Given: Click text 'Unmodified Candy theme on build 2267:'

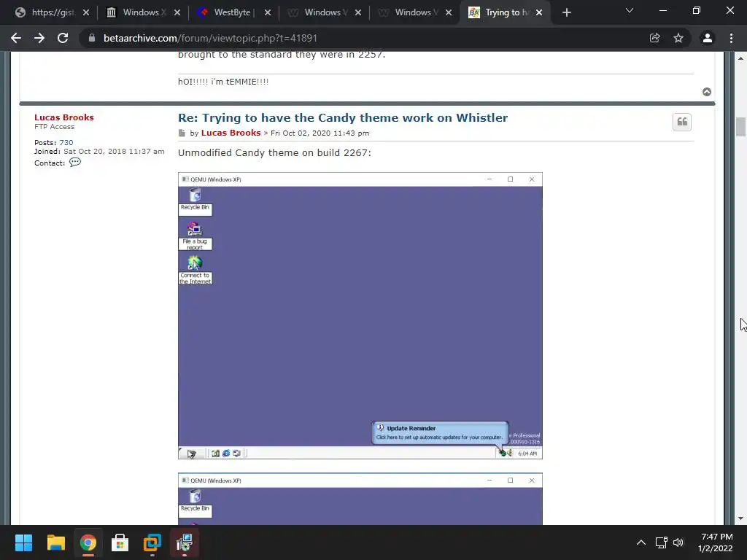Looking at the screenshot, I should (x=274, y=153).
